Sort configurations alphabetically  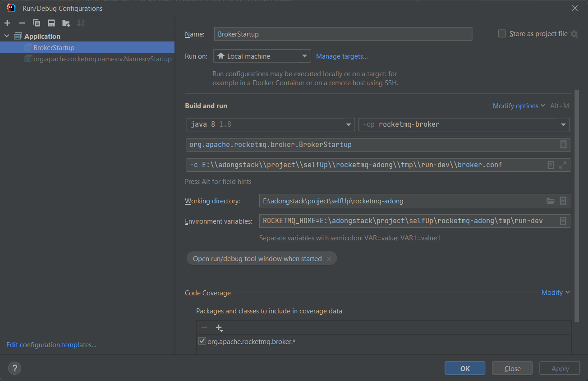pos(81,23)
